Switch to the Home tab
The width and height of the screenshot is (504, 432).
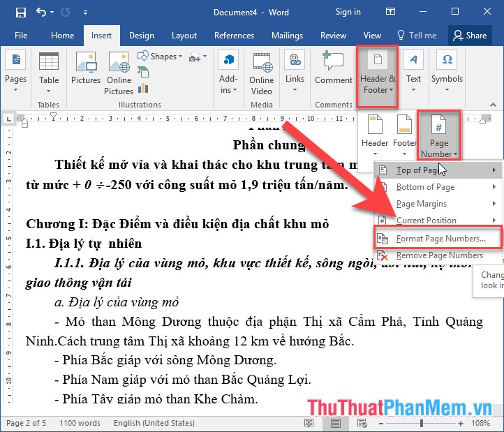(x=62, y=36)
